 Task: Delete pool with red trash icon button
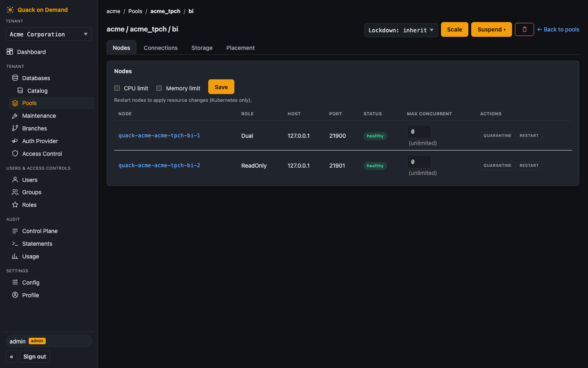[x=524, y=29]
